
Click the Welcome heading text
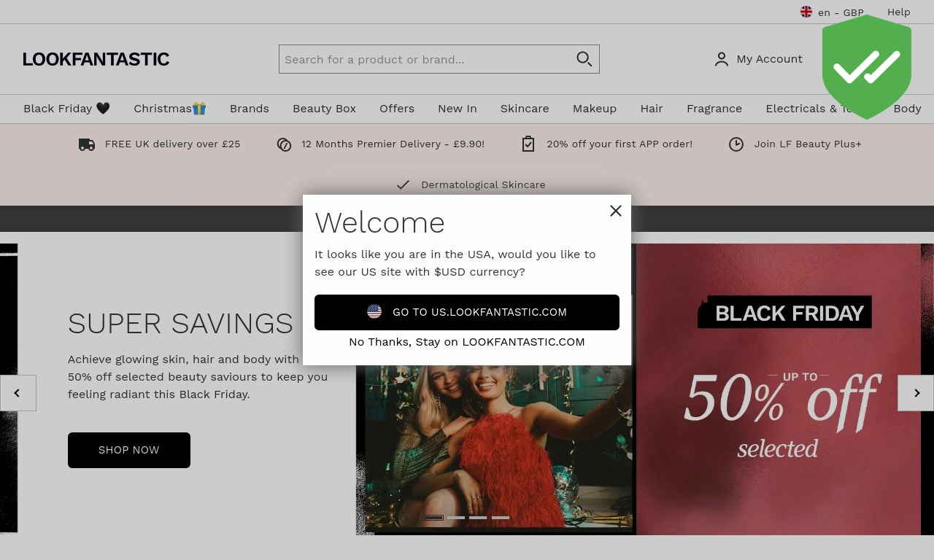[380, 222]
